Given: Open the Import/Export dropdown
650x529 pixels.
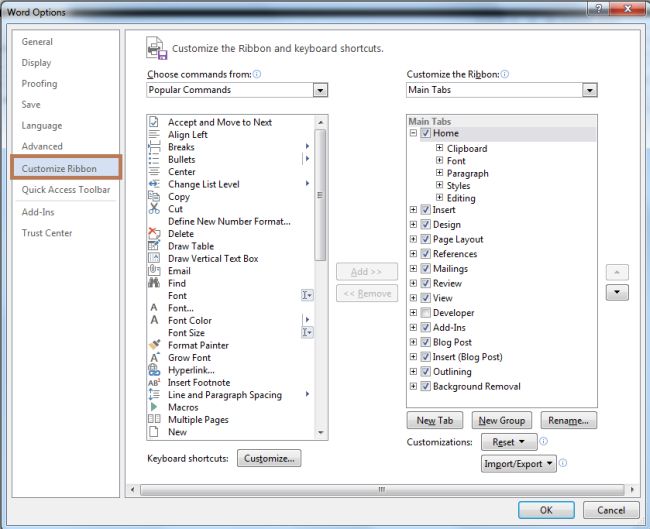Looking at the screenshot, I should (x=519, y=463).
